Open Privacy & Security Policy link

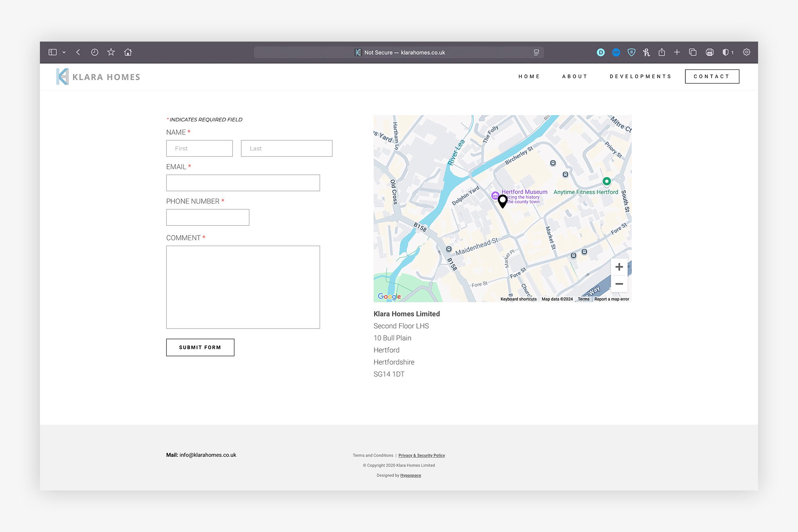click(421, 456)
